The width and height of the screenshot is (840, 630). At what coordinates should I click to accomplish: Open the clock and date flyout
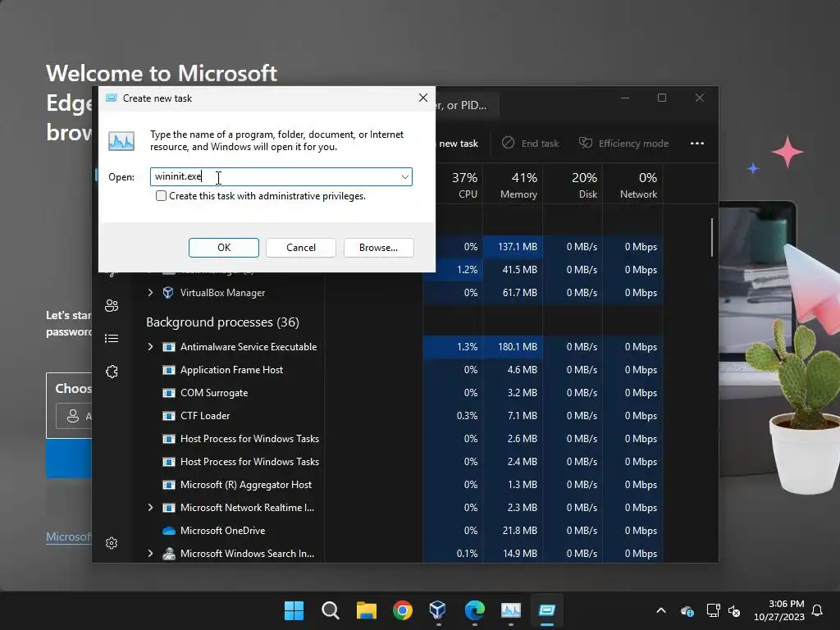(779, 610)
